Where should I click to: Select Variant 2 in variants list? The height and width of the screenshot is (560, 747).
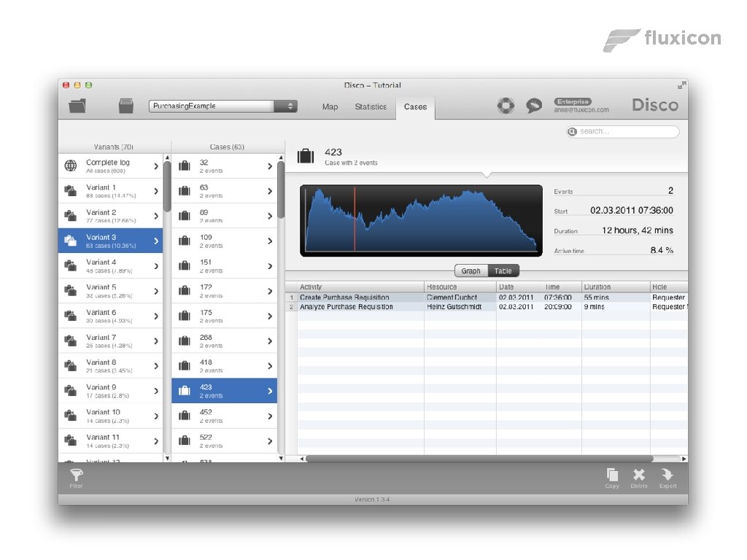point(111,216)
